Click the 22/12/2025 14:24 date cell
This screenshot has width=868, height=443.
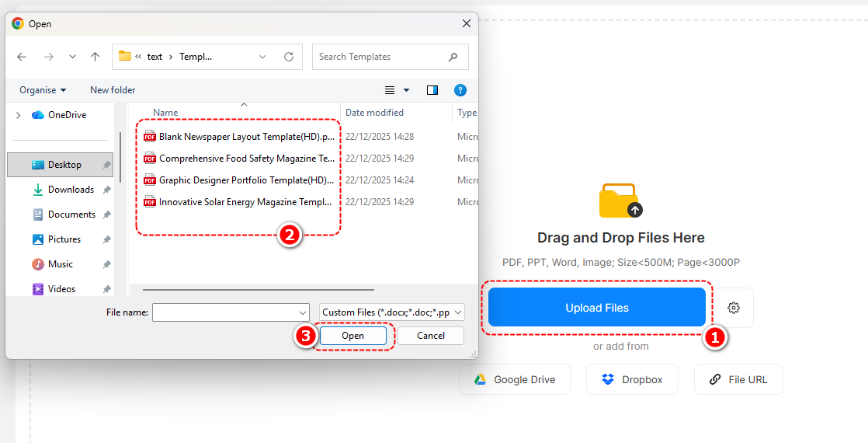pyautogui.click(x=380, y=180)
